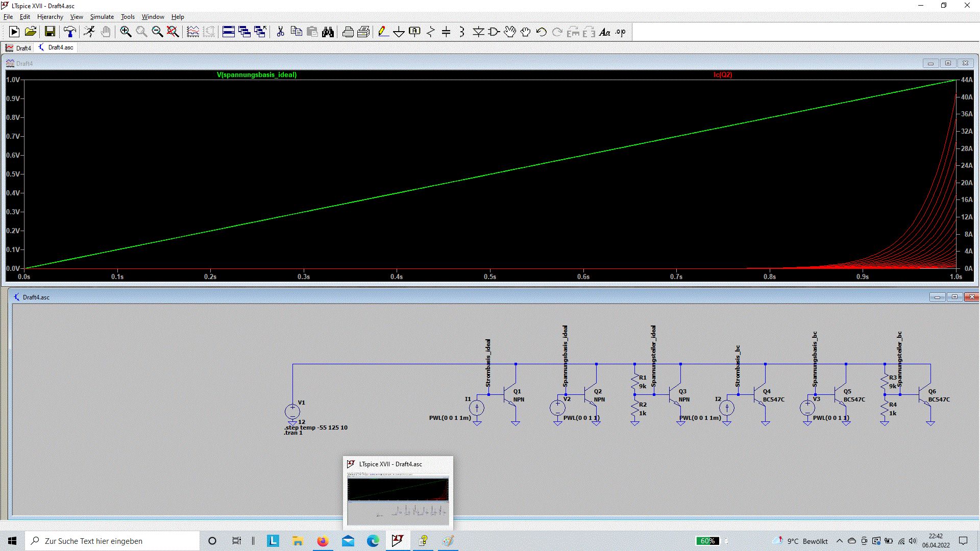Click the Ic(Q2) trace label
Image resolution: width=980 pixels, height=551 pixels.
pyautogui.click(x=723, y=75)
